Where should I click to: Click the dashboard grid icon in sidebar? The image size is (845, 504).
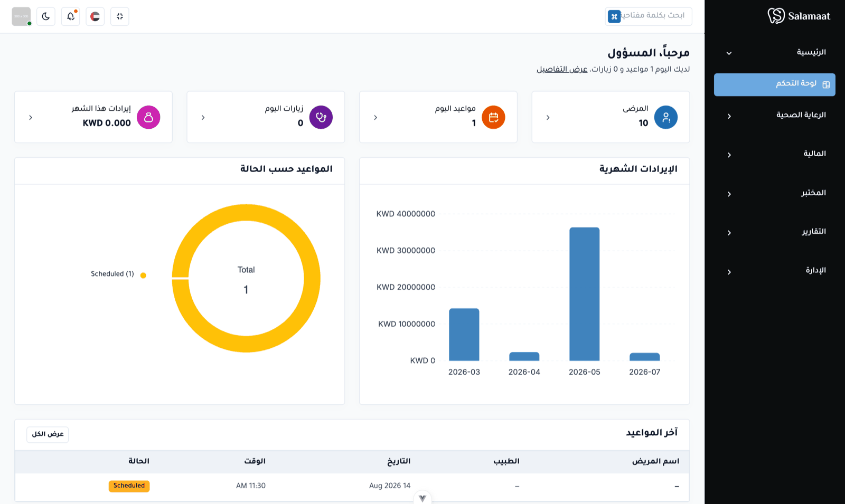pos(826,84)
